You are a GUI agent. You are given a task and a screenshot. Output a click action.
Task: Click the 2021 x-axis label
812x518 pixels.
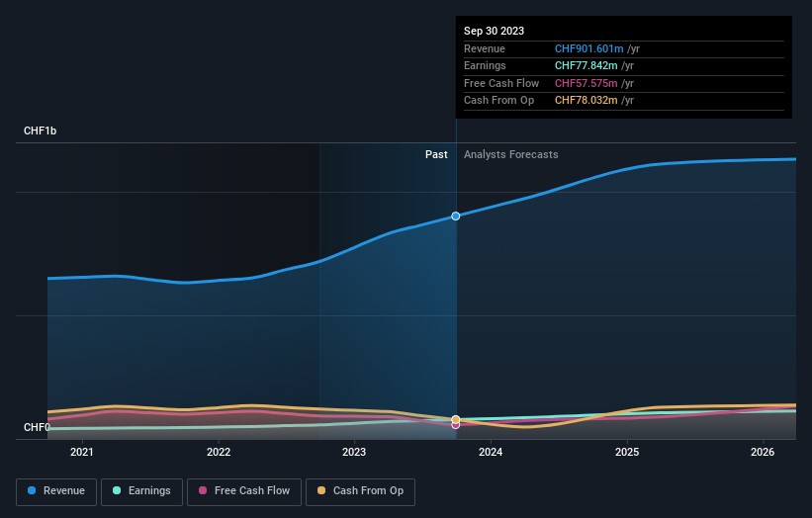[x=82, y=452]
